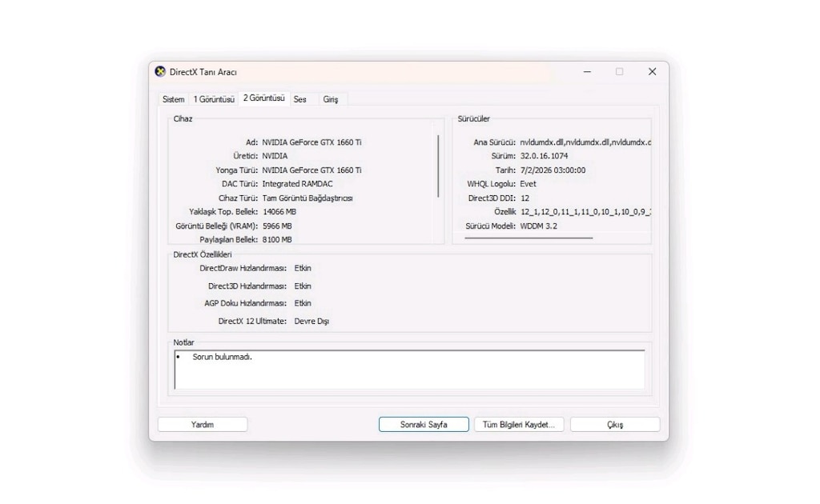Click the Sürücü Modeli value WDDM 3.2
820x504 pixels.
539,226
